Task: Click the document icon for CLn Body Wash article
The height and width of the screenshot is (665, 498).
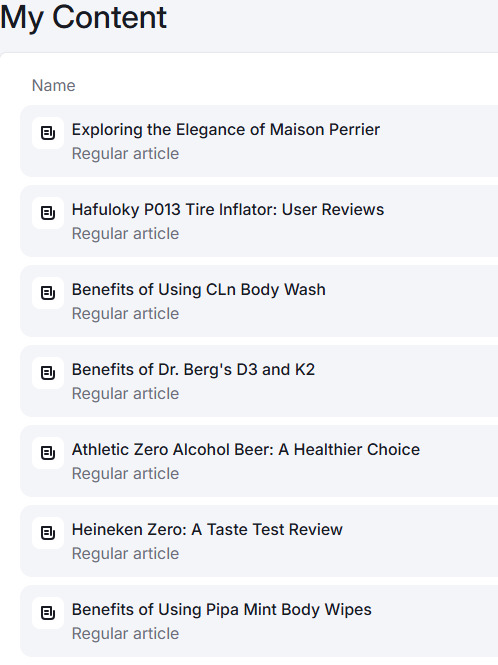Action: (x=48, y=293)
